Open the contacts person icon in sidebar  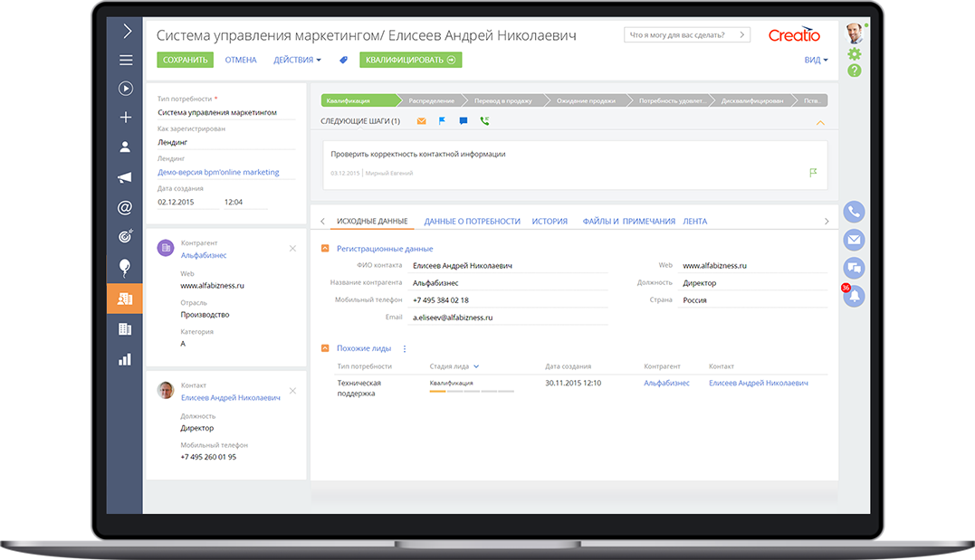click(125, 147)
